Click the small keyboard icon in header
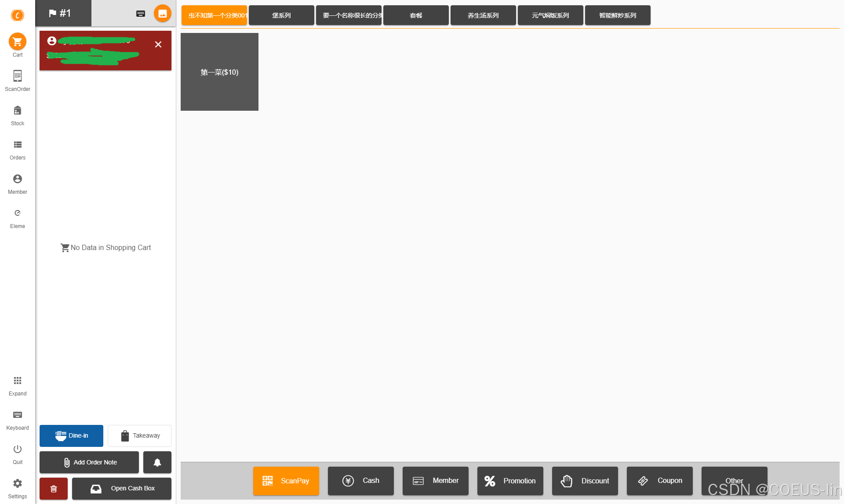844x504 pixels. click(141, 14)
